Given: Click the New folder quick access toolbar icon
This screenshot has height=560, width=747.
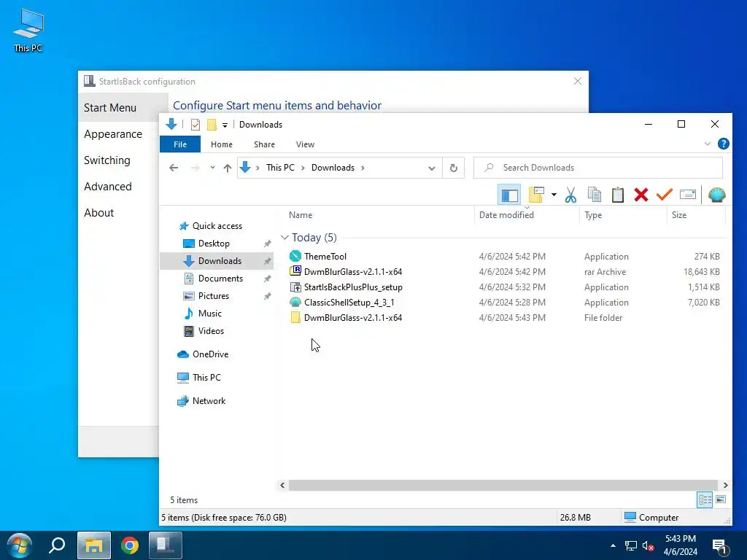Looking at the screenshot, I should point(212,125).
